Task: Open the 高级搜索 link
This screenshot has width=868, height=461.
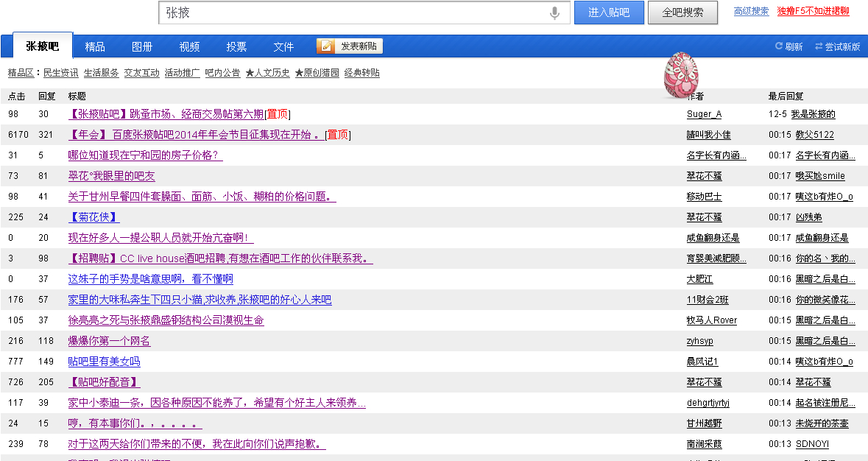Action: (x=751, y=11)
